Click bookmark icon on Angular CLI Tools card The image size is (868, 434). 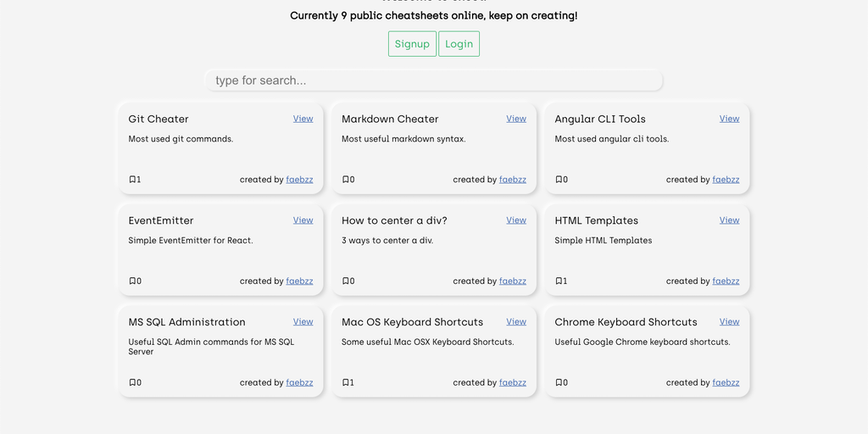point(559,180)
